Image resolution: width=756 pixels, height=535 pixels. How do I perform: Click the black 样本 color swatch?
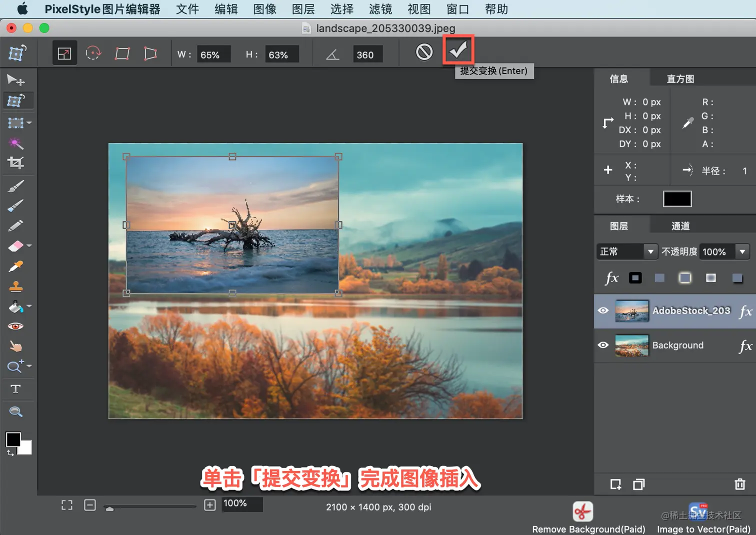point(677,198)
